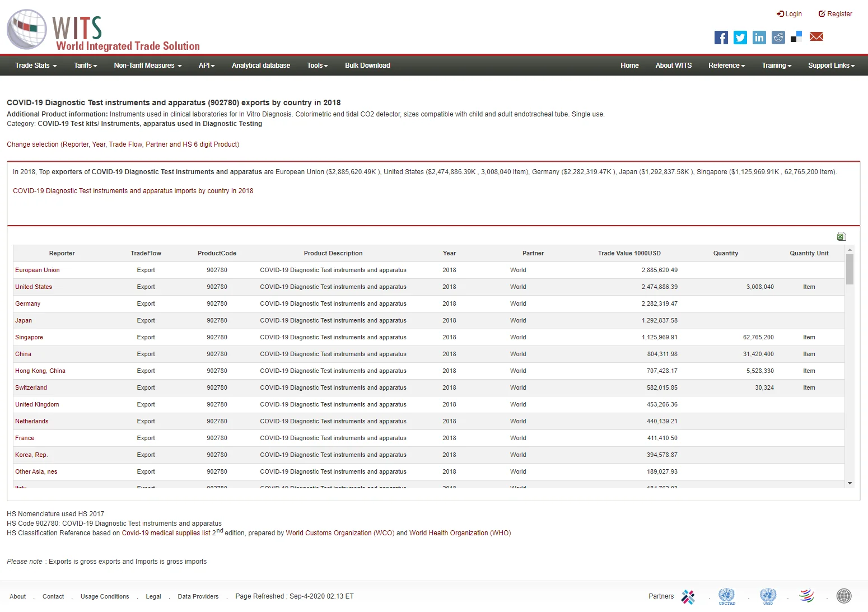Click the Twitter share icon

[740, 38]
